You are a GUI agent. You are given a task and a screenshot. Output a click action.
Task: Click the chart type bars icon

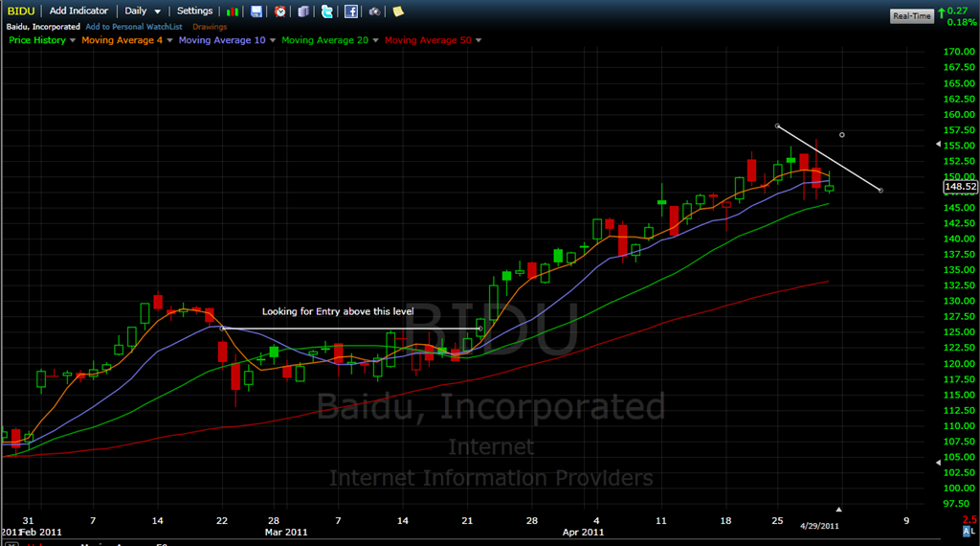click(x=233, y=11)
